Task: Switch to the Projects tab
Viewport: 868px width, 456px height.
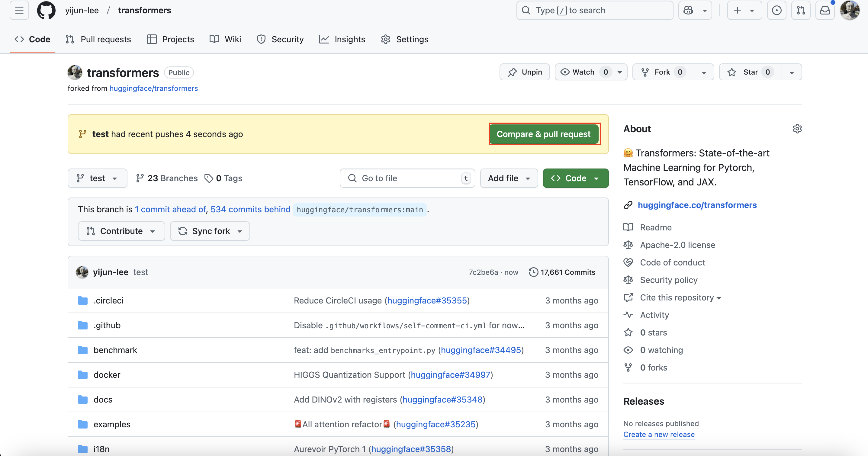Action: click(x=171, y=39)
